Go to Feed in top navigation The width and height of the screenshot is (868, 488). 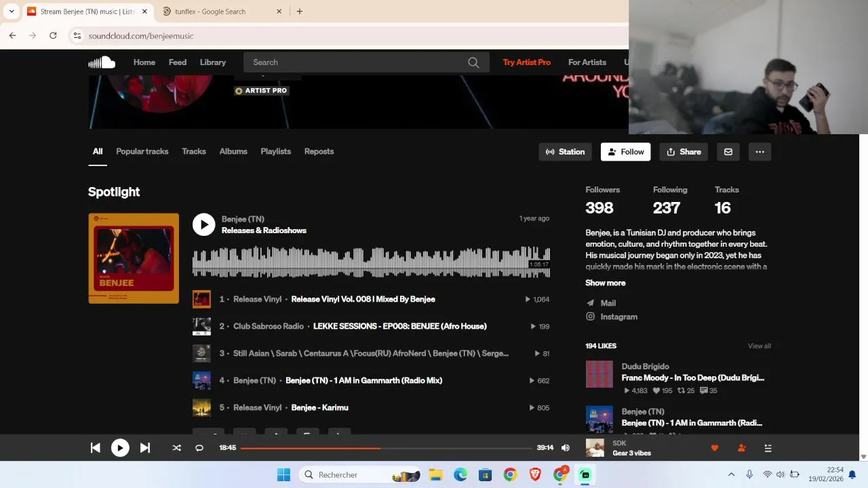(178, 62)
